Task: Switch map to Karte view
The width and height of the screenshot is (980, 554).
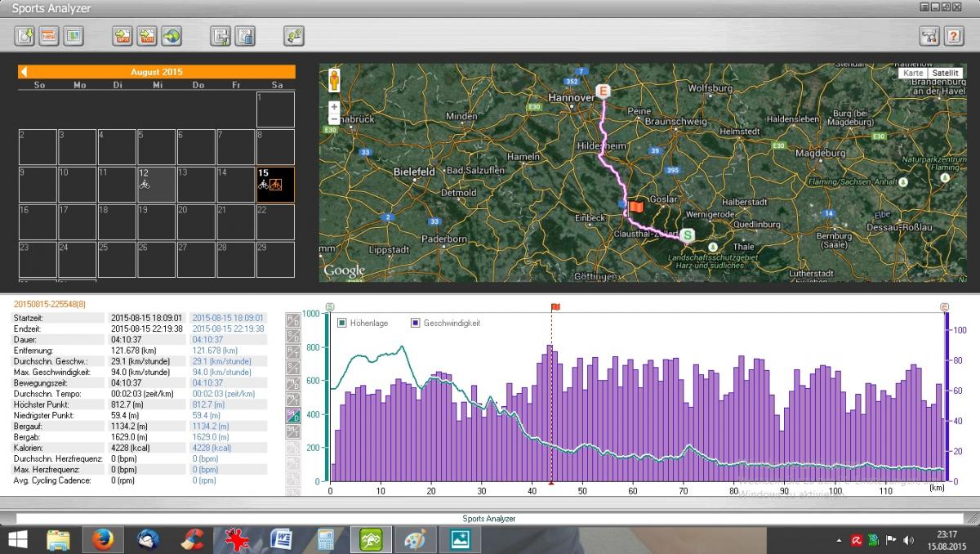Action: tap(913, 73)
